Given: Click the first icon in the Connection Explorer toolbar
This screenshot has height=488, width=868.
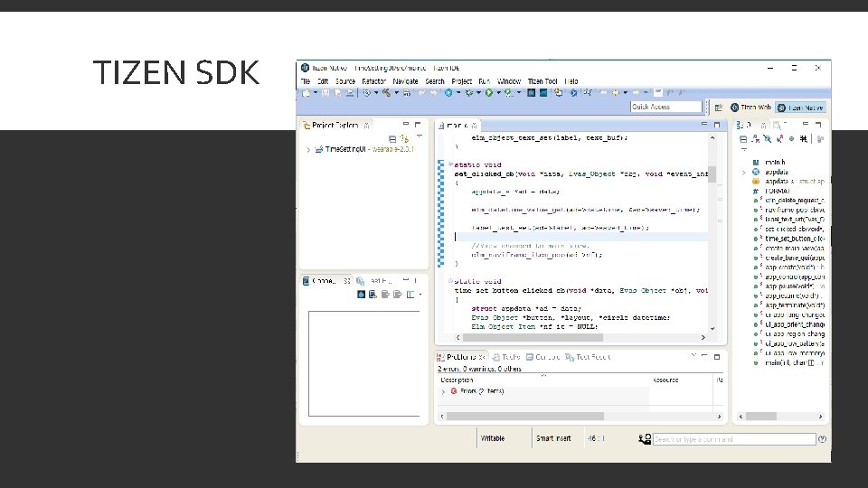Looking at the screenshot, I should point(361,295).
